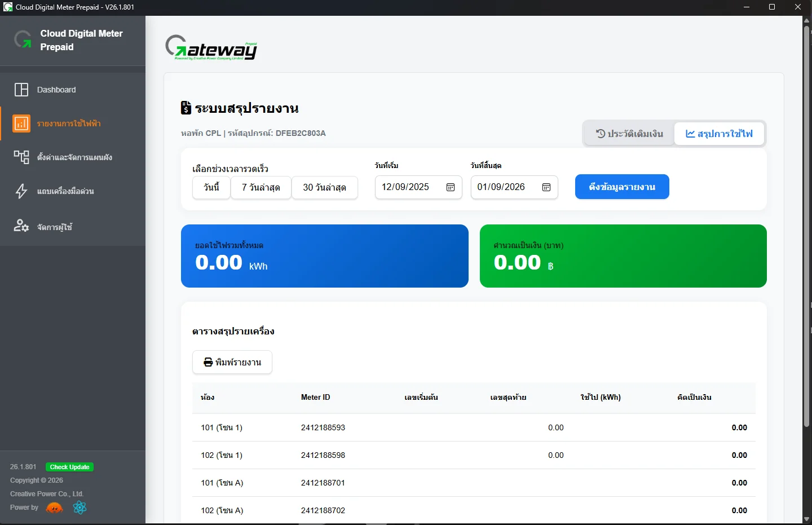Click the end date field 01/09/2026
The image size is (812, 525).
514,187
